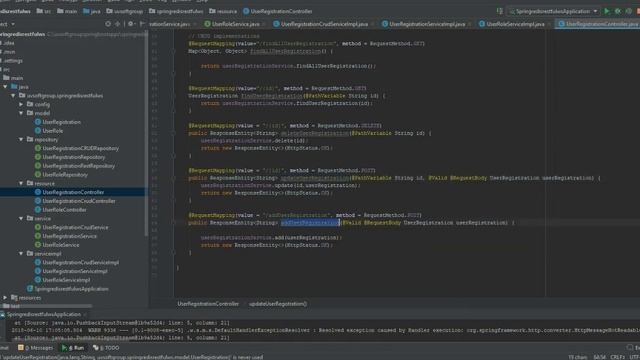Image resolution: width=640 pixels, height=360 pixels.
Task: Open SpringredisrestfulwsApplication class in tree
Action: tap(71, 289)
